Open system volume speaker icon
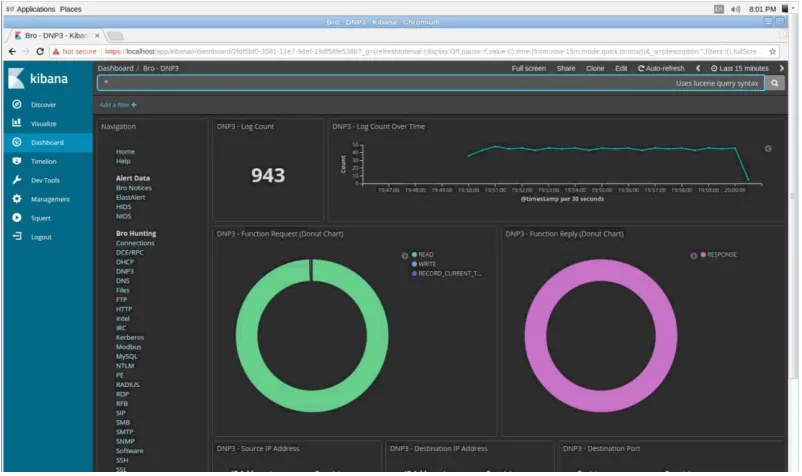This screenshot has height=476, width=802. [x=736, y=9]
